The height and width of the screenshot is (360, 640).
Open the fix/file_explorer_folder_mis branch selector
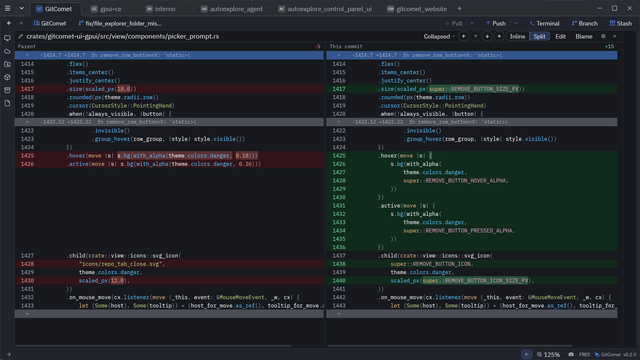pos(120,24)
